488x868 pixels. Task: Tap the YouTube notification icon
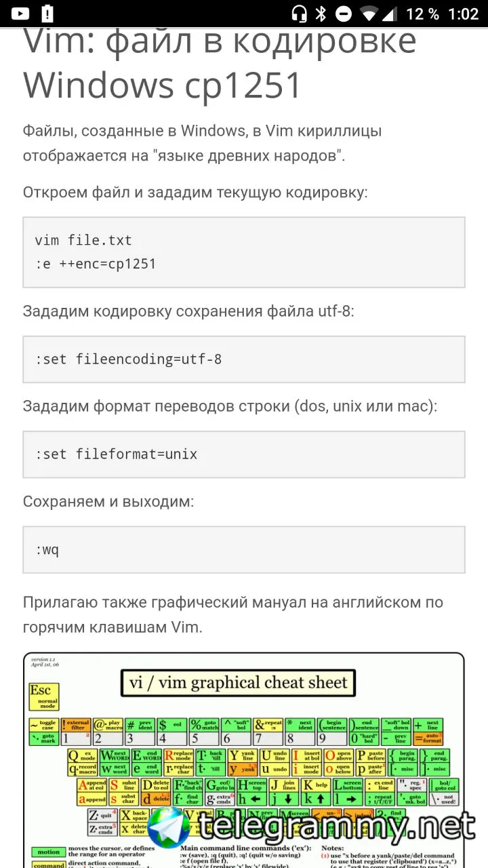pos(20,13)
